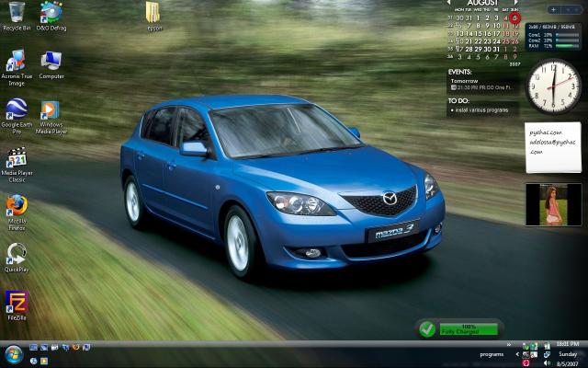The width and height of the screenshot is (588, 368).
Task: Click the Core1 usage bar
Action: 567,35
